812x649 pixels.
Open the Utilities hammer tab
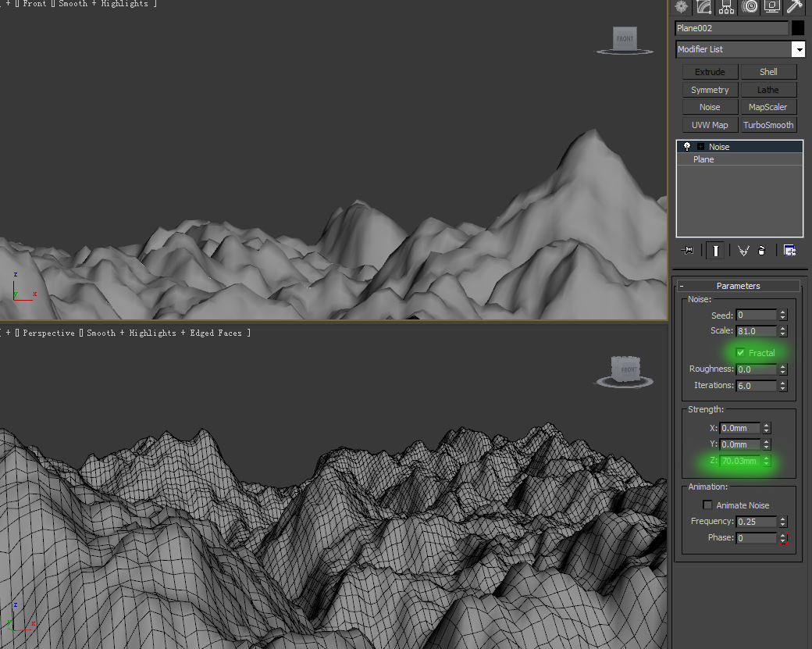[x=794, y=7]
